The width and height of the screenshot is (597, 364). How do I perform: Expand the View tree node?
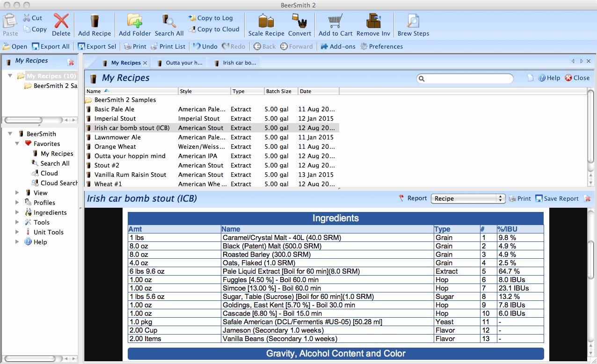(17, 193)
